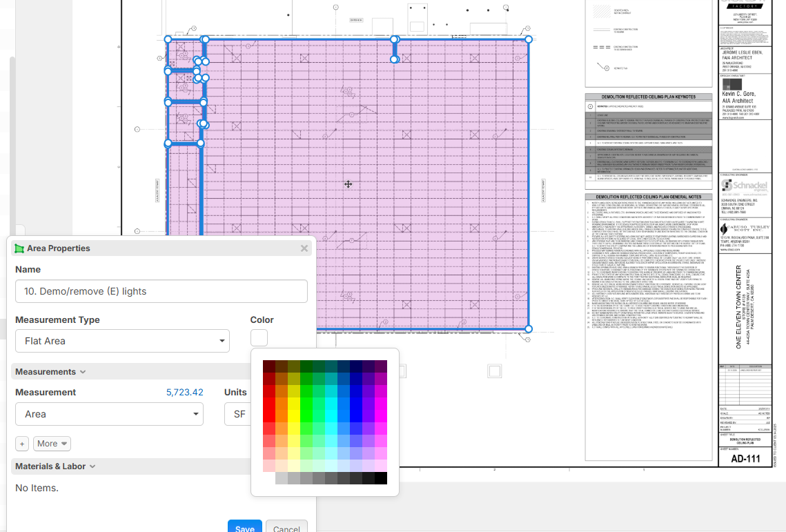The height and width of the screenshot is (532, 786).
Task: Pick the darkest maroon swatch in the palette corner
Action: pos(269,366)
